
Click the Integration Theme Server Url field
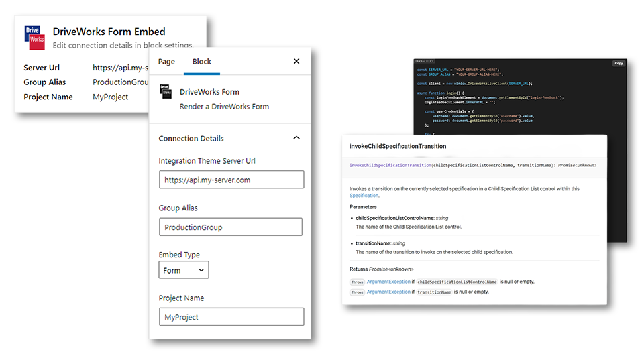click(231, 180)
